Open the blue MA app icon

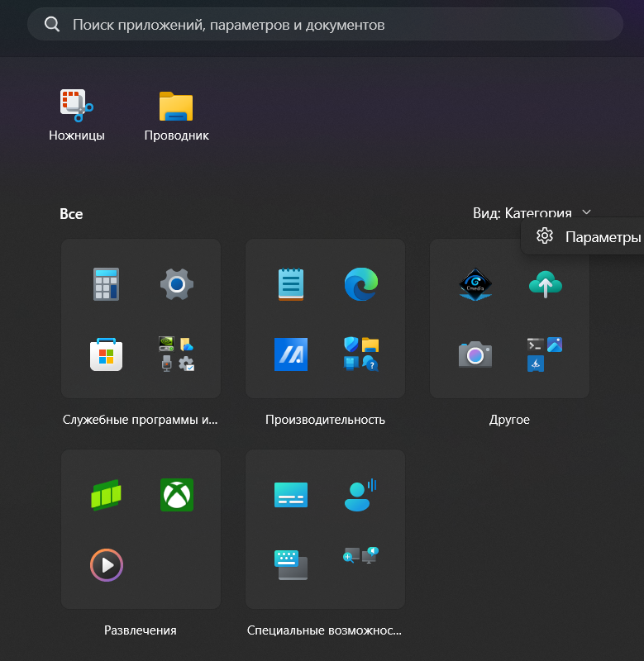(291, 354)
